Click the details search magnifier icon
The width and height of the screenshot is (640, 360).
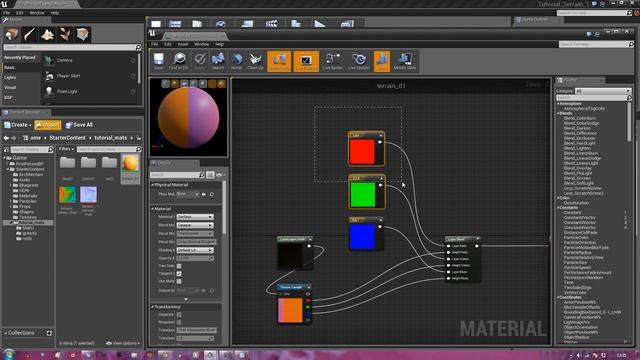click(202, 175)
